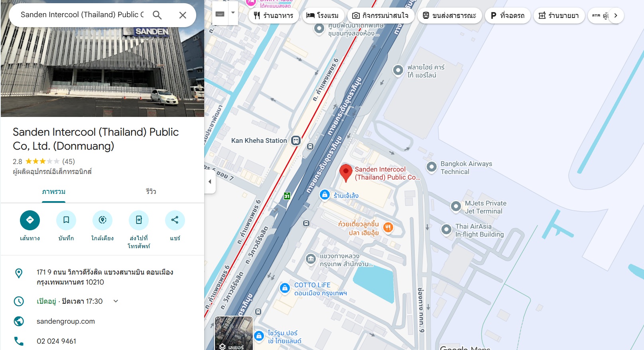The image size is (644, 350).
Task: Filter by restaurants (ร้านอาหาร) chip
Action: pos(274,16)
